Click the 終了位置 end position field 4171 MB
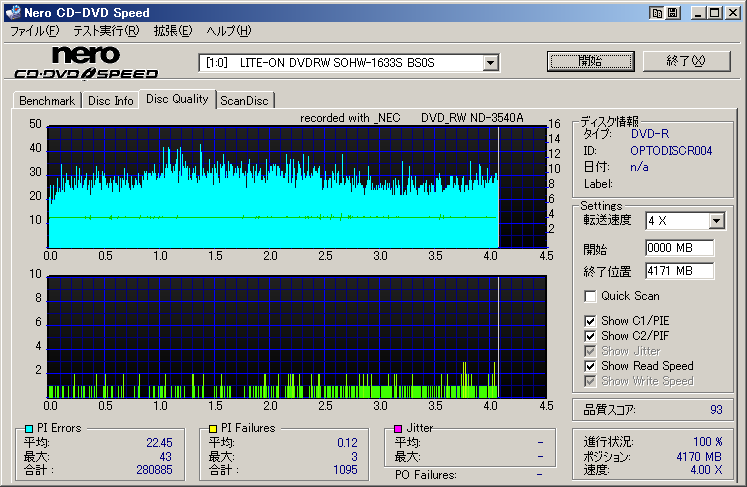Screen dimensions: 747x487 pos(679,271)
